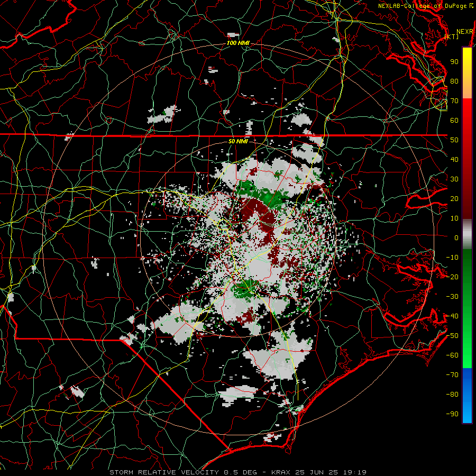Click the positive 50 value on color scale
The height and width of the screenshot is (476, 476).
[x=454, y=140]
